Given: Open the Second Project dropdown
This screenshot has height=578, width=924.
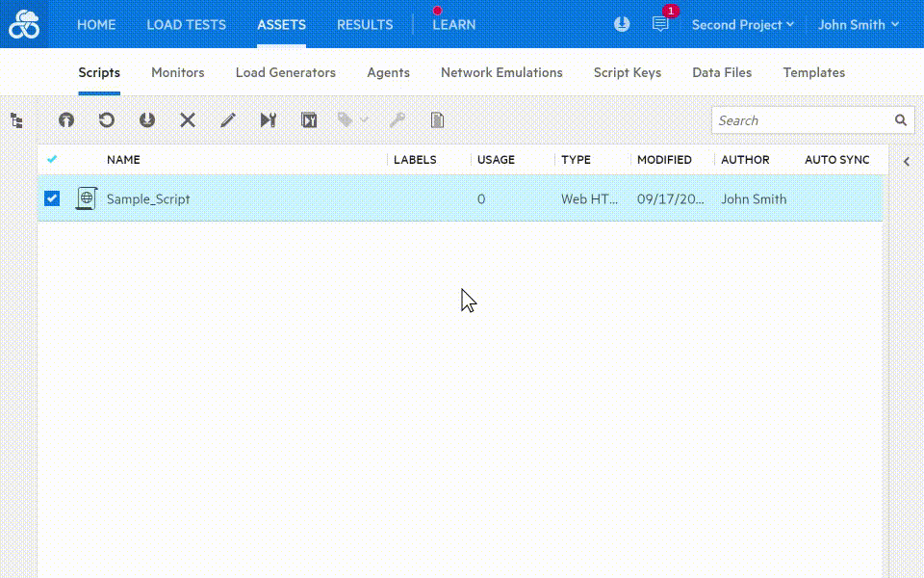Looking at the screenshot, I should [742, 25].
